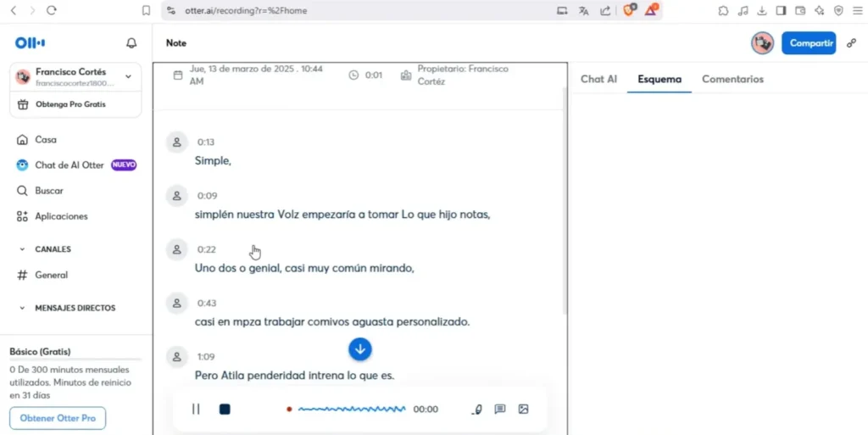Expand the Francisco Cortés account dropdown
Image resolution: width=868 pixels, height=435 pixels.
click(129, 76)
